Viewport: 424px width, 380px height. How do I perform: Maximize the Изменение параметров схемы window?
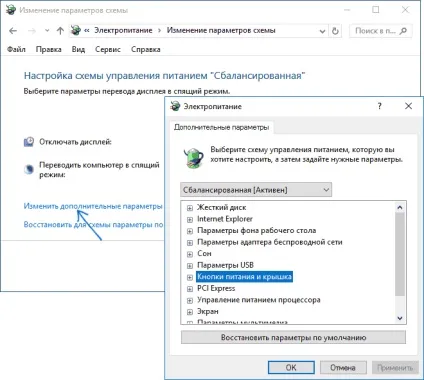pos(376,10)
